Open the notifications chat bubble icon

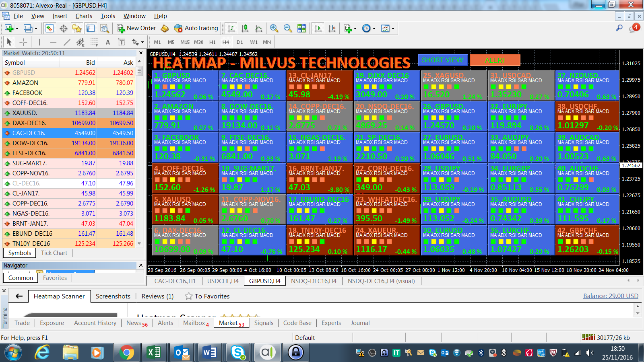tap(634, 28)
